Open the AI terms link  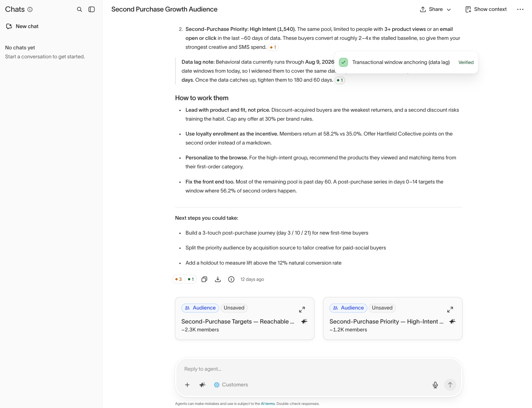(x=268, y=404)
